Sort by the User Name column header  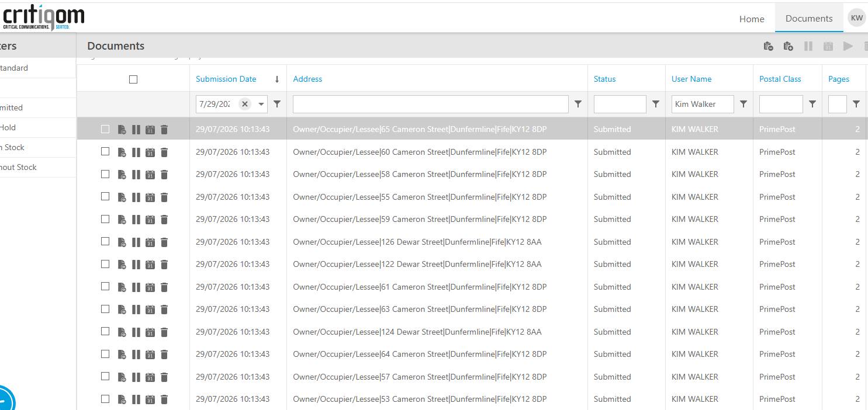(691, 79)
